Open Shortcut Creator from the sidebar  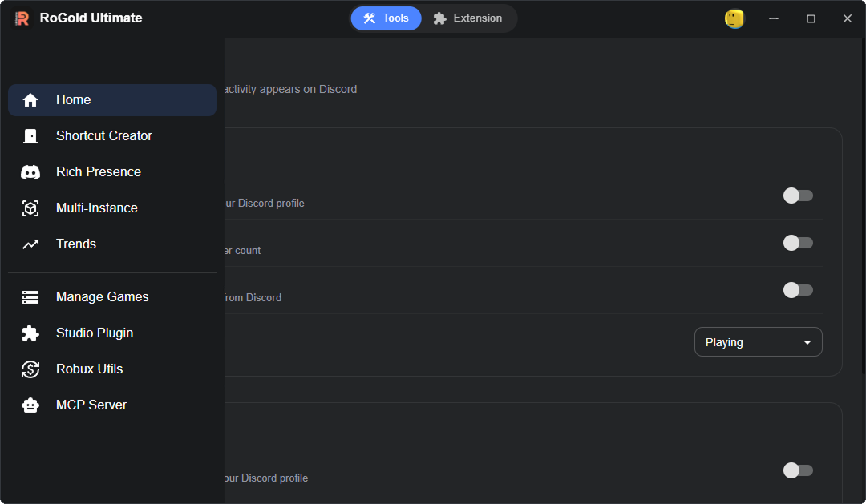112,136
